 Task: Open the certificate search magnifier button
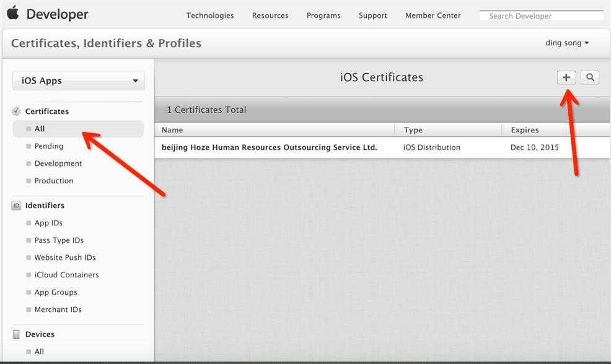click(590, 77)
